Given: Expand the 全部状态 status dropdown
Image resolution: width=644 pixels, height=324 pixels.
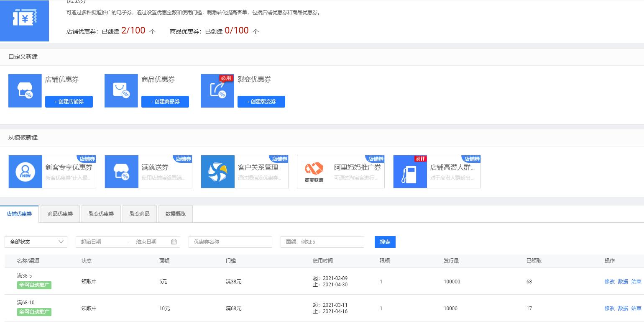Looking at the screenshot, I should point(36,242).
